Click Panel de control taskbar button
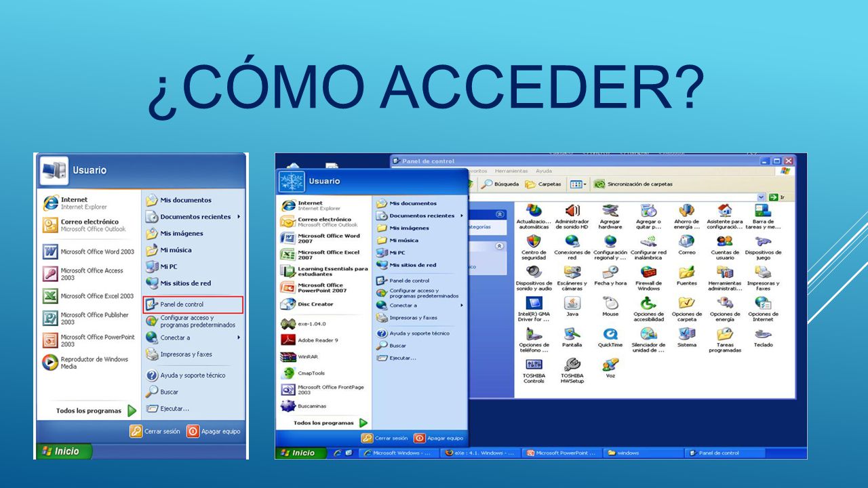Viewport: 868px width, 488px height. point(725,453)
